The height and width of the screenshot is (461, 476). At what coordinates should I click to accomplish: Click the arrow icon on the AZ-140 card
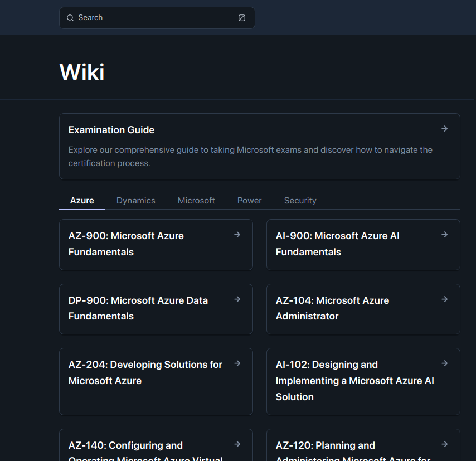[x=237, y=444]
